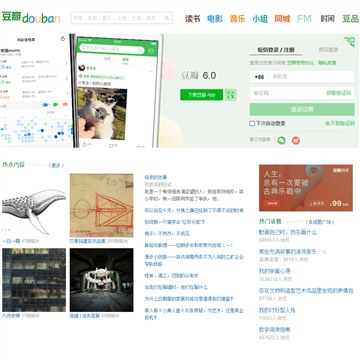Open the 一日一鲸 album title link
360x360 pixels.
coord(11,241)
